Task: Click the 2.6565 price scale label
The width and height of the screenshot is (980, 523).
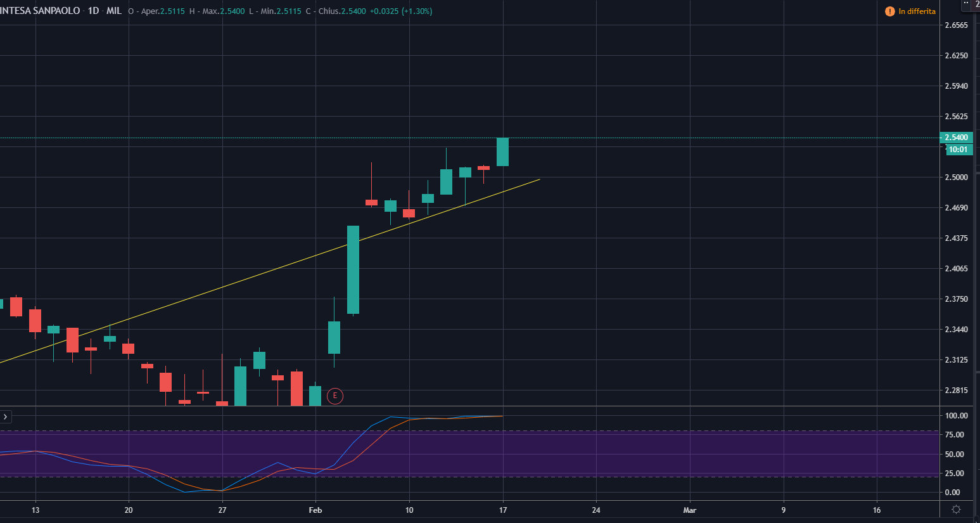Action: pyautogui.click(x=957, y=25)
